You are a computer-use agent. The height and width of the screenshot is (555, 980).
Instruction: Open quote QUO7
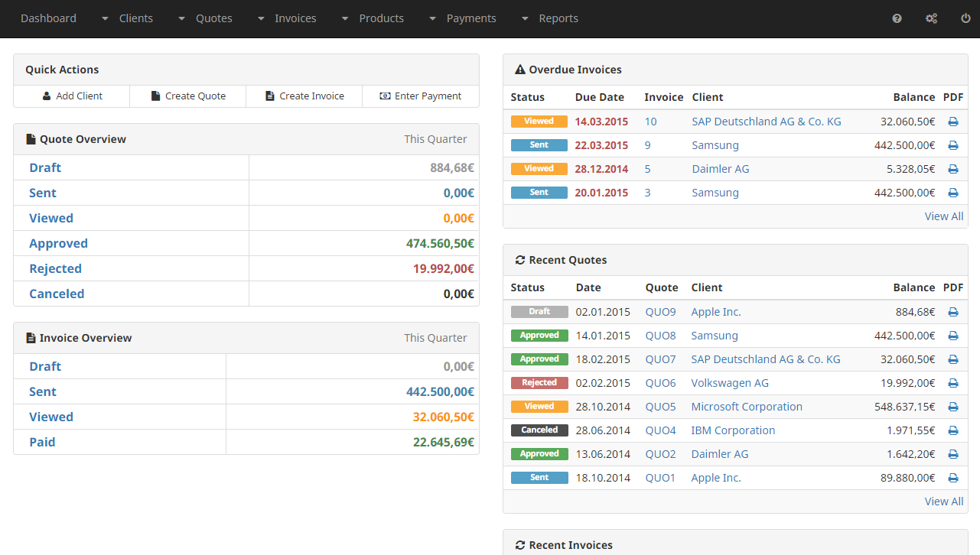(661, 359)
